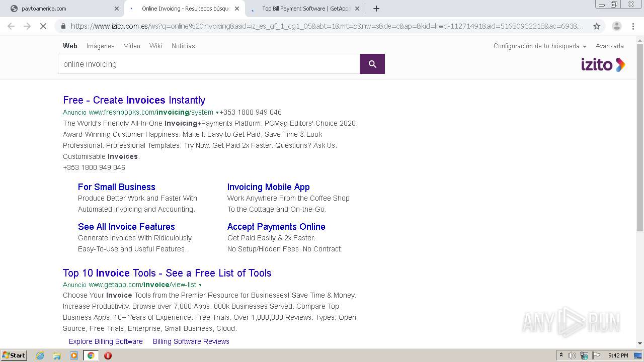Image resolution: width=644 pixels, height=362 pixels.
Task: Open the media player taskbar icon
Action: (x=74, y=355)
